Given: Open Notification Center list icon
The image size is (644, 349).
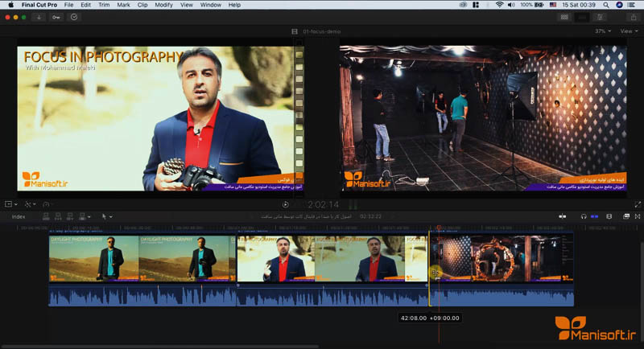Looking at the screenshot, I should [x=632, y=5].
